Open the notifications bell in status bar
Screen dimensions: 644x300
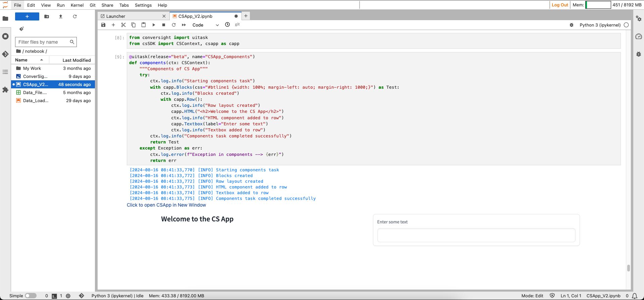point(635,296)
